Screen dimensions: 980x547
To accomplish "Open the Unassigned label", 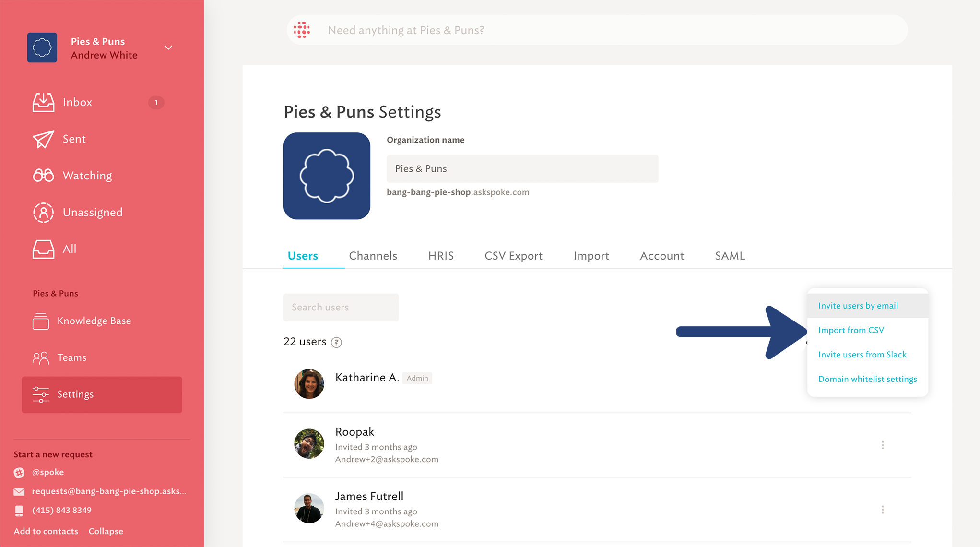I will 93,212.
